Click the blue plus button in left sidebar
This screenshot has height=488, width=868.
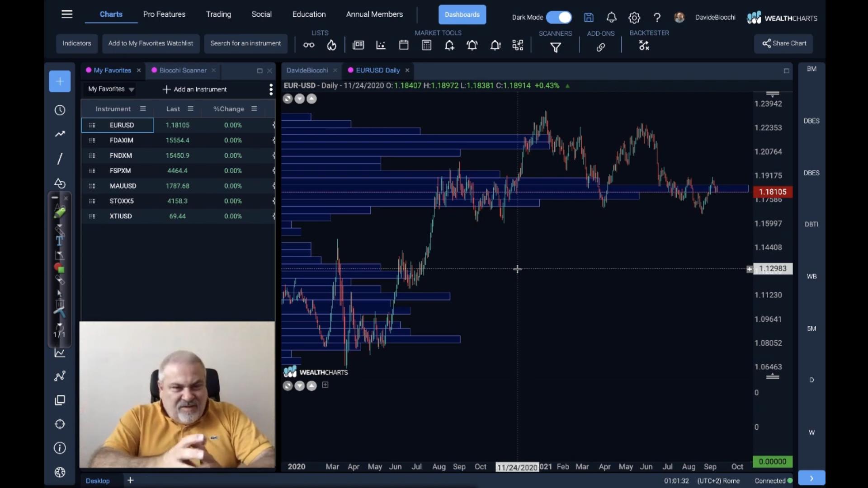click(60, 81)
